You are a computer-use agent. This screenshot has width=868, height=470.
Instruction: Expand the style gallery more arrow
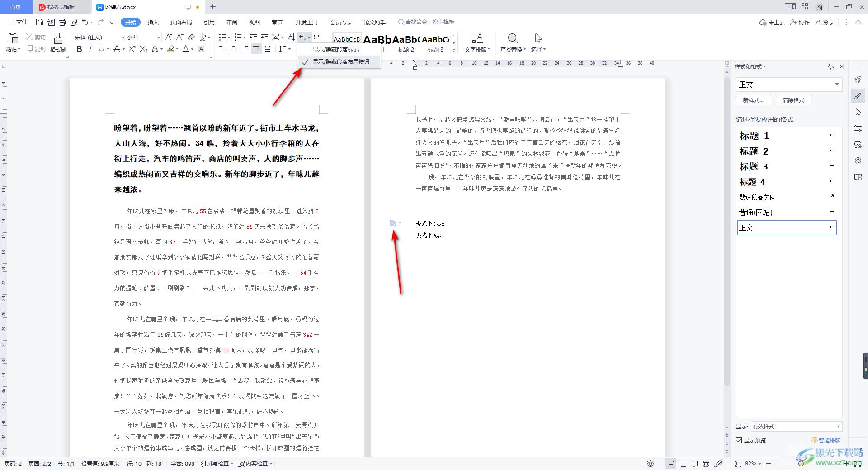click(x=454, y=51)
